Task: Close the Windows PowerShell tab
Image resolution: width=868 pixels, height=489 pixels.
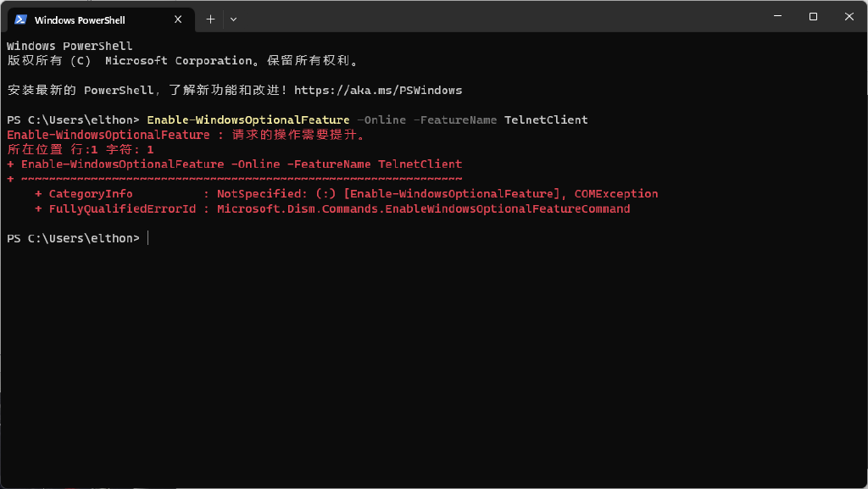Action: (x=177, y=19)
